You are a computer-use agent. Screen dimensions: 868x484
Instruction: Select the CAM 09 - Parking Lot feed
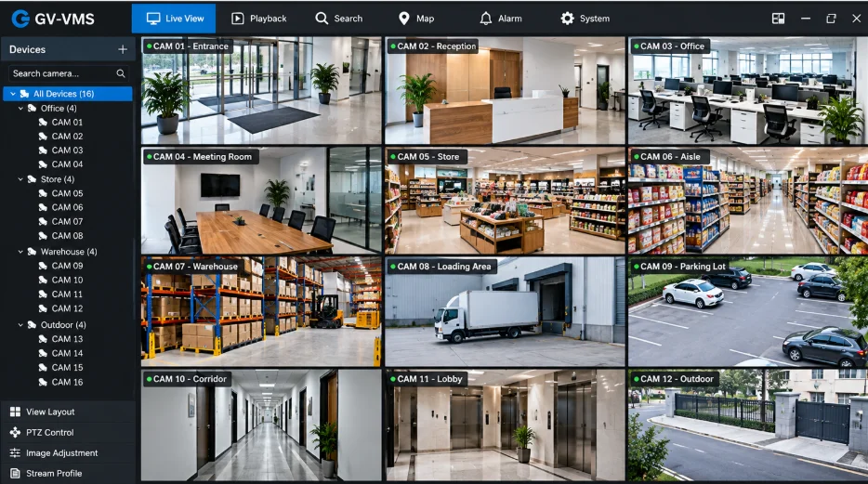tap(748, 311)
